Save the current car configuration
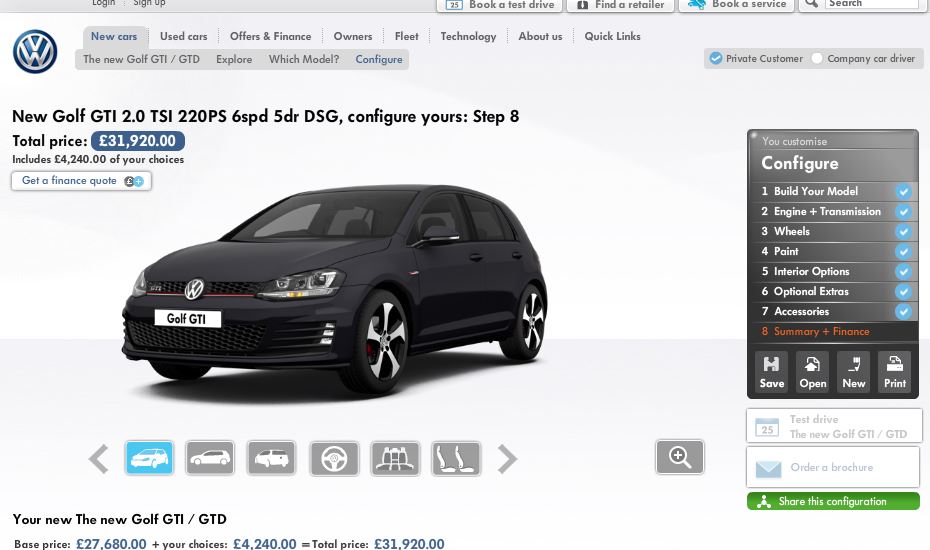This screenshot has width=930, height=550. pyautogui.click(x=771, y=372)
